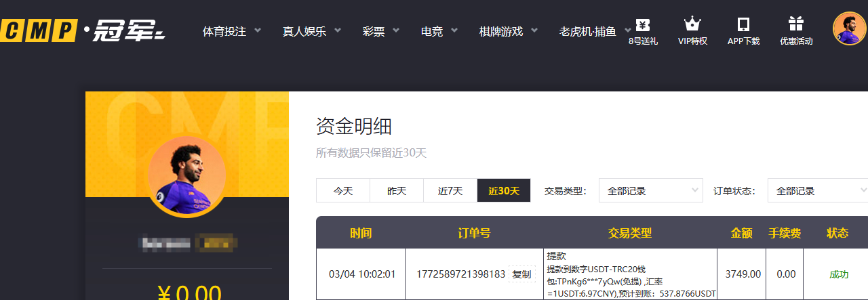This screenshot has width=868, height=300.
Task: Open the 交易类型 dropdown
Action: 650,191
